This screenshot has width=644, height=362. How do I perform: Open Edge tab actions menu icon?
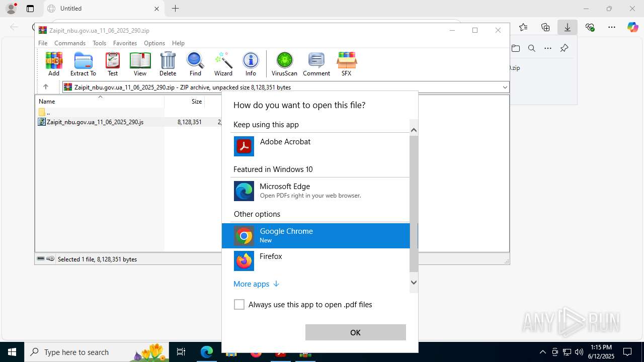(x=30, y=9)
